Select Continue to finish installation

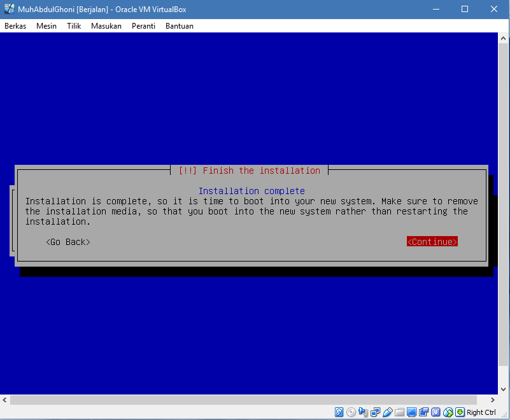click(432, 242)
